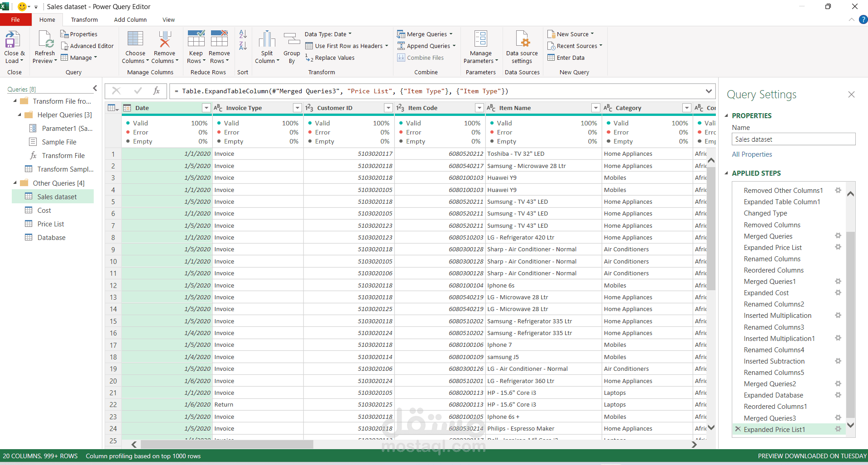Select the Inserted Subtraction applied step
The height and width of the screenshot is (465, 868).
774,361
